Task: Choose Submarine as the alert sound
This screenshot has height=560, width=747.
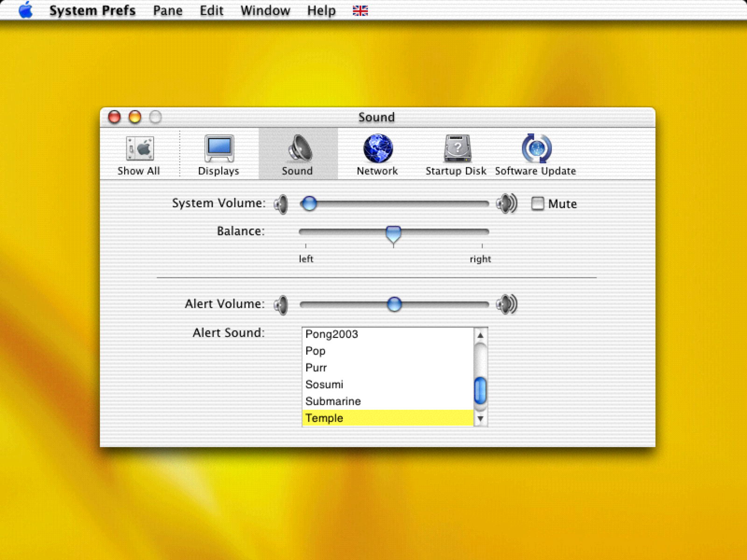Action: click(333, 401)
